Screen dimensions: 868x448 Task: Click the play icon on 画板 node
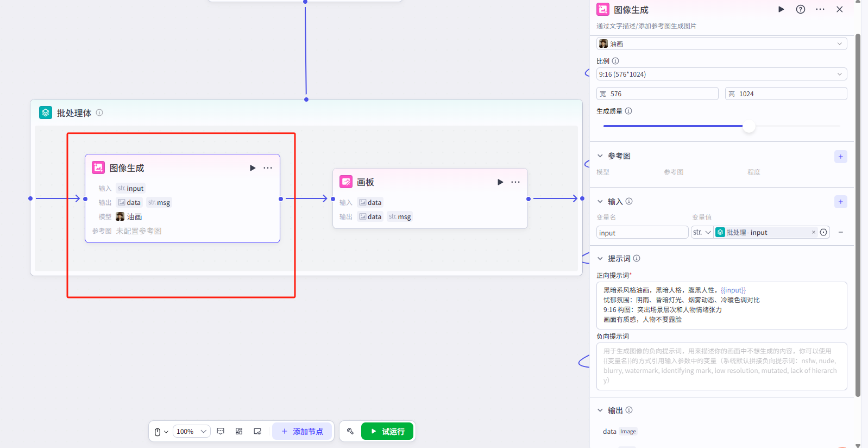pos(500,182)
